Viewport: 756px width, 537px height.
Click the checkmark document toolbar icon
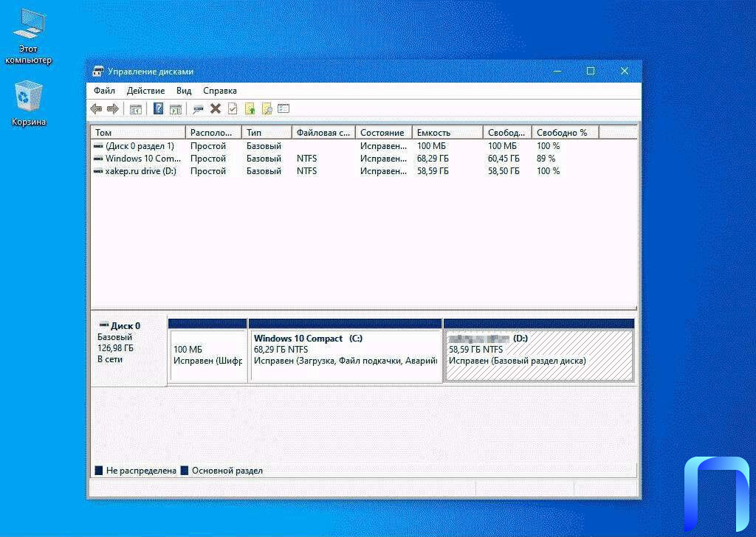click(233, 109)
